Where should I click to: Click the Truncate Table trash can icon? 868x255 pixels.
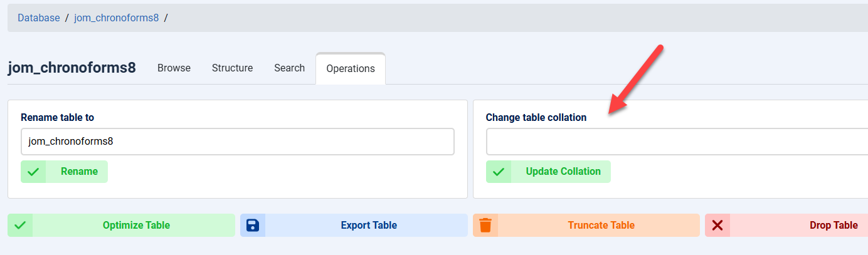pyautogui.click(x=485, y=226)
